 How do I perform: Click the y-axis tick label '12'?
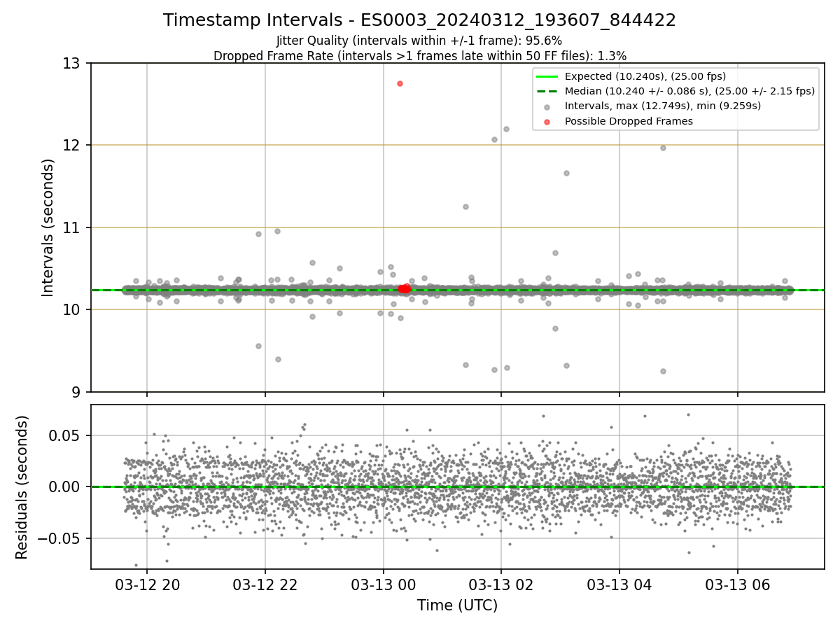point(73,146)
